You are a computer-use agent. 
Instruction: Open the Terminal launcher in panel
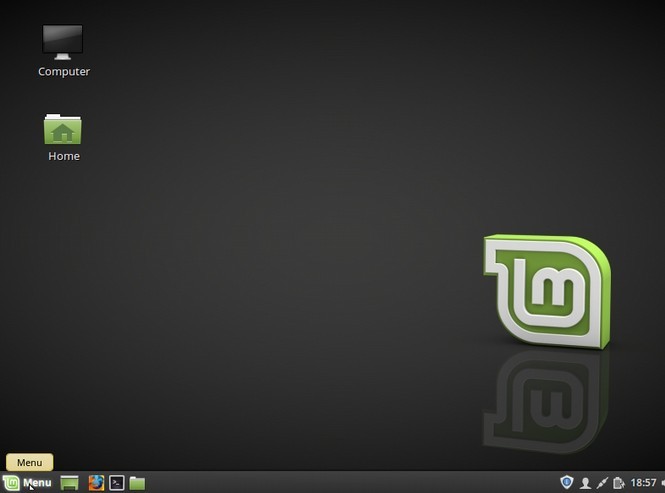pos(117,483)
